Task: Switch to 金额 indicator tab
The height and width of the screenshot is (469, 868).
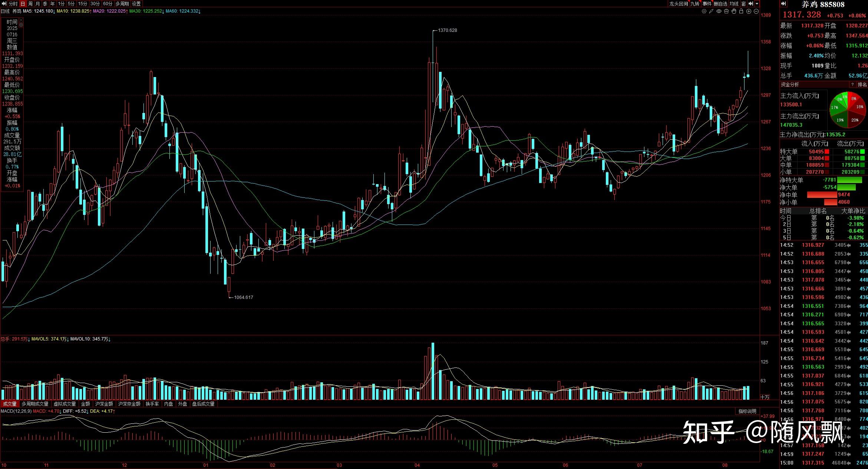Action: (x=85, y=404)
